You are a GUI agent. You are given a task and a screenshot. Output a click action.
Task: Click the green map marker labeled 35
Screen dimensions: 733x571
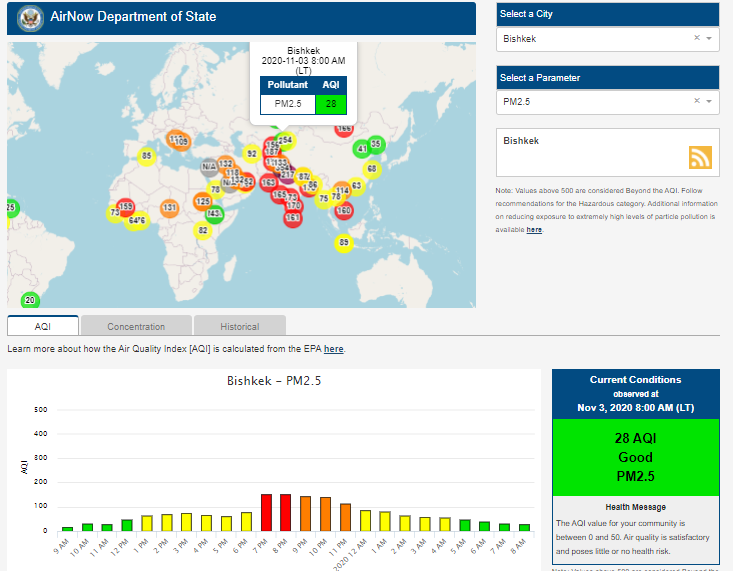click(x=376, y=144)
